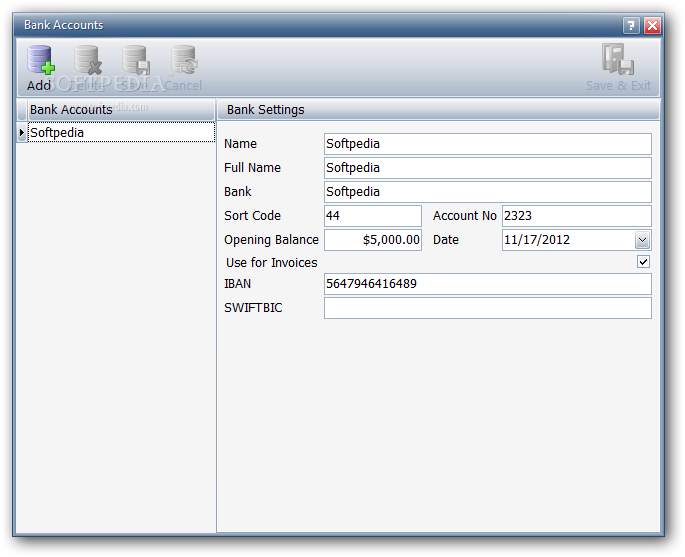The image size is (685, 557).
Task: Click the Bank Accounts column header
Action: coord(121,110)
